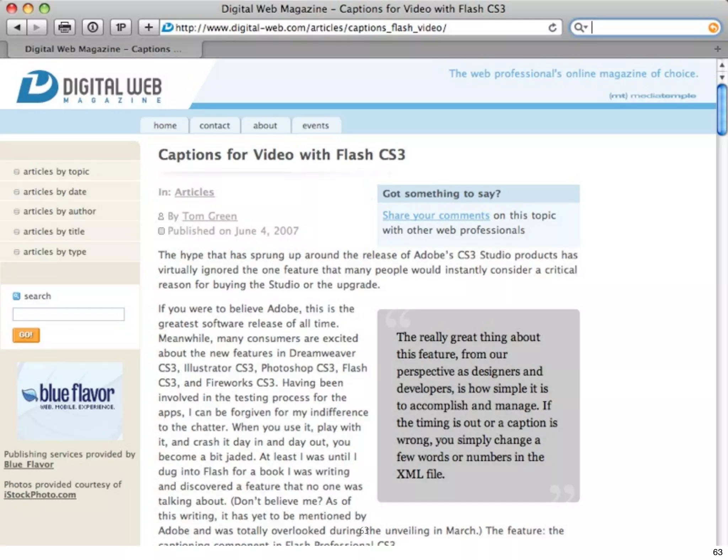Viewport: 728px width, 560px height.
Task: Open the Share your comments link
Action: coord(436,216)
